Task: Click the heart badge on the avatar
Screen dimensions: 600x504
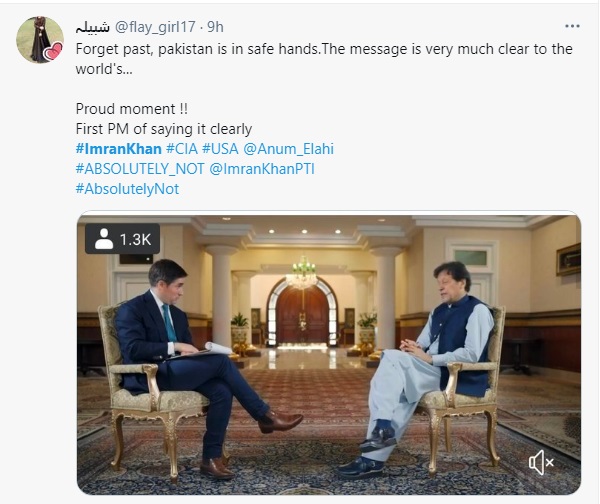Action: tap(54, 52)
